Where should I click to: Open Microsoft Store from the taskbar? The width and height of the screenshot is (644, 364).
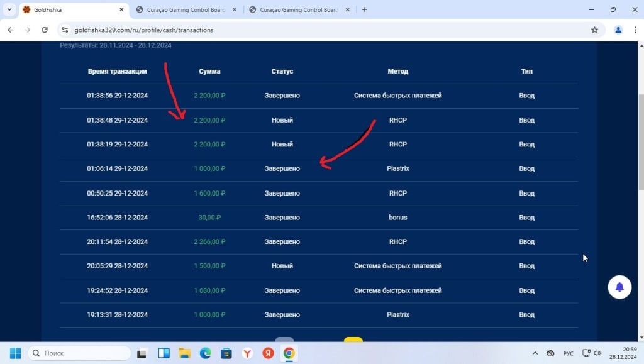point(226,353)
